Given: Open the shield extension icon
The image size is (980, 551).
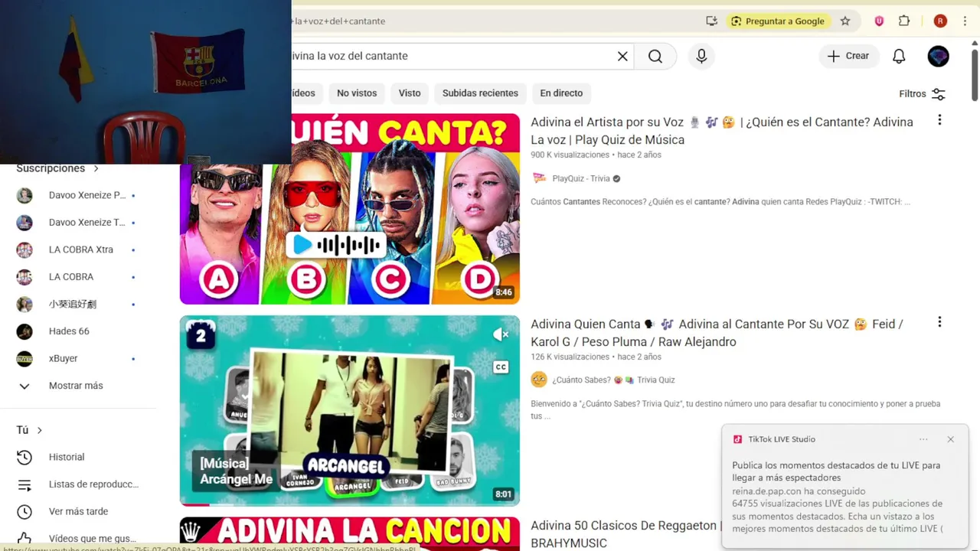Looking at the screenshot, I should (879, 21).
